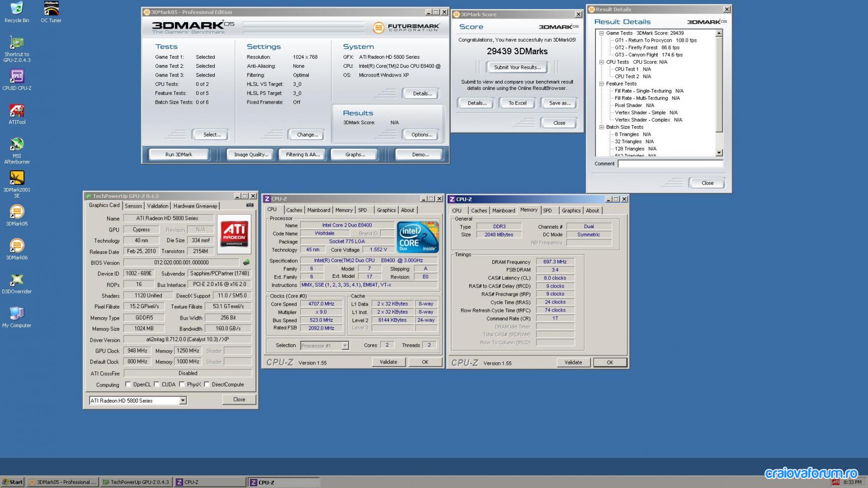Switch to the Sensors tab in GPU-Z
The image size is (868, 488).
click(133, 206)
